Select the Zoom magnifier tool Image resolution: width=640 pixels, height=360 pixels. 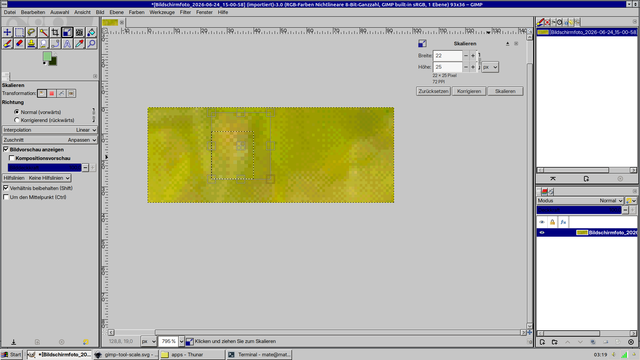click(x=91, y=44)
